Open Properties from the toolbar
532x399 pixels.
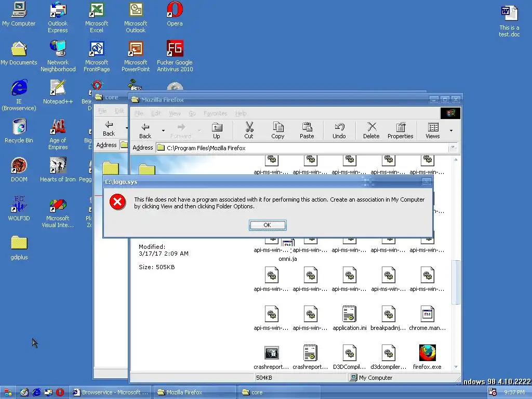pyautogui.click(x=401, y=130)
